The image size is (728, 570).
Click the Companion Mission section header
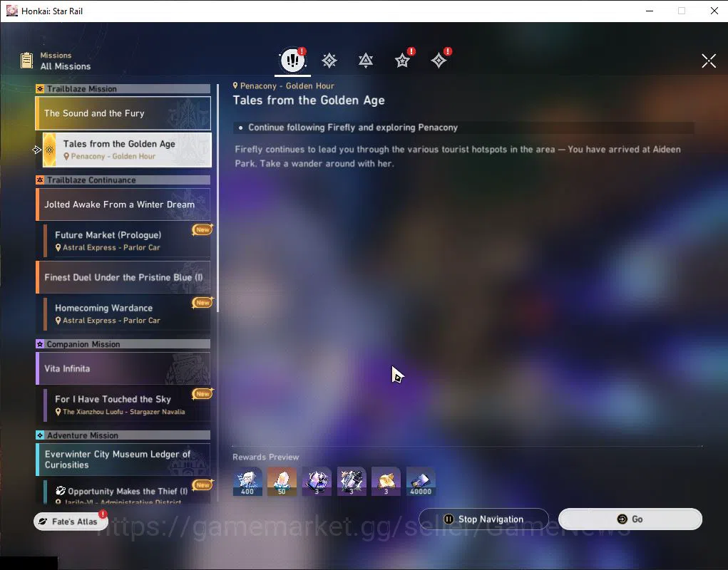[x=123, y=344]
